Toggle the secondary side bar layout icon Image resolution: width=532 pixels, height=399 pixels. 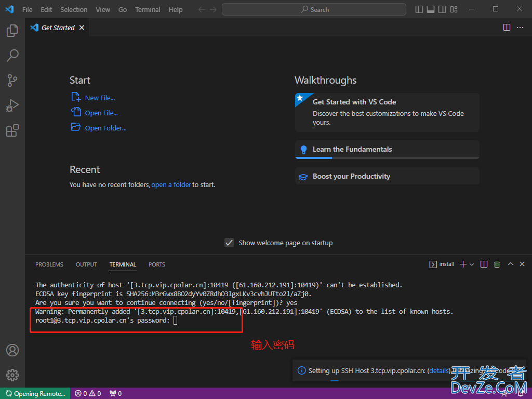click(x=442, y=9)
